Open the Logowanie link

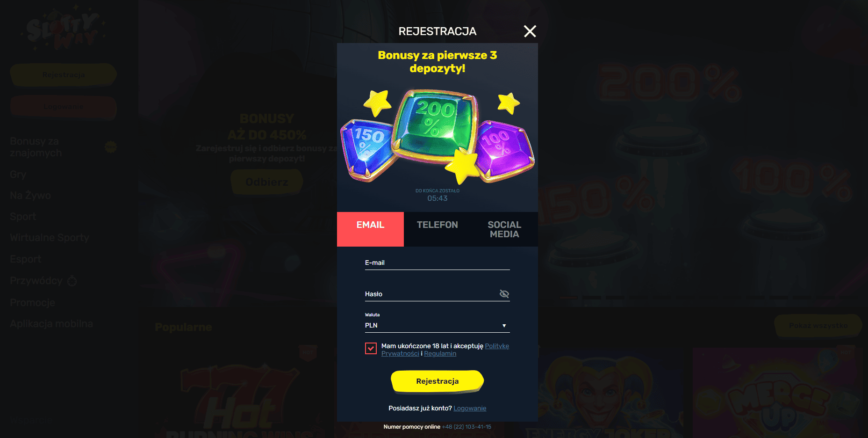470,408
